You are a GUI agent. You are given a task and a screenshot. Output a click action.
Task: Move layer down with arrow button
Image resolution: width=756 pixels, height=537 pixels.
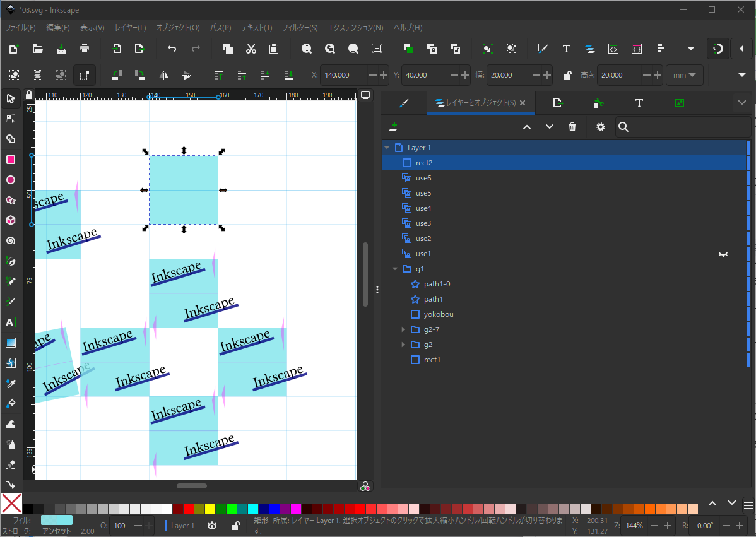(549, 127)
